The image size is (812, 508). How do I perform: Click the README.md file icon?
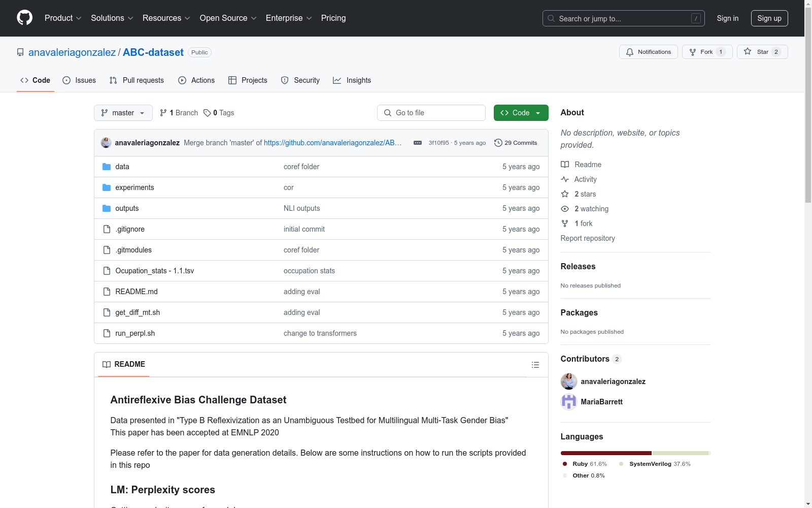coord(107,292)
